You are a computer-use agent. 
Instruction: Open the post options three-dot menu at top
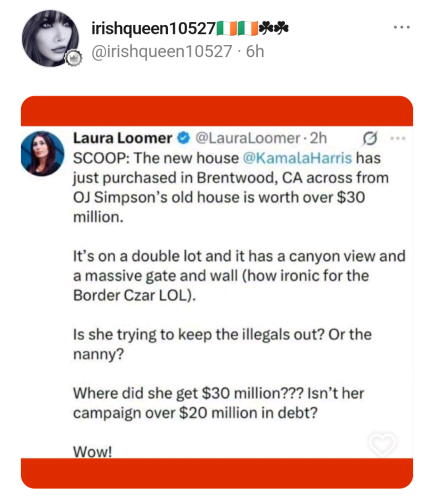click(x=401, y=27)
